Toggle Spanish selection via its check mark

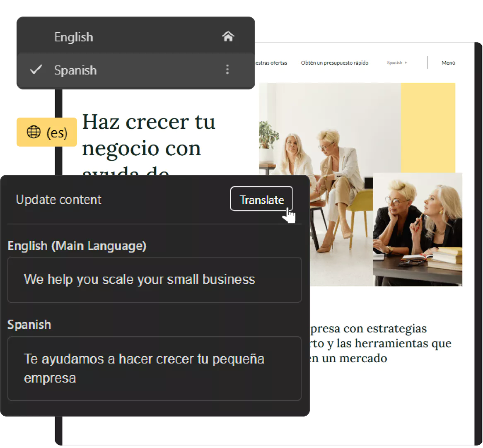[36, 70]
